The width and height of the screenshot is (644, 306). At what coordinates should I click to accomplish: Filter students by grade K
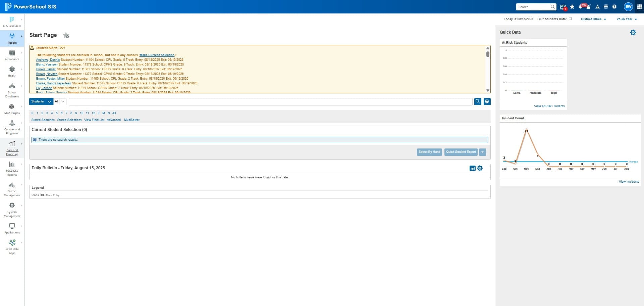tap(33, 113)
